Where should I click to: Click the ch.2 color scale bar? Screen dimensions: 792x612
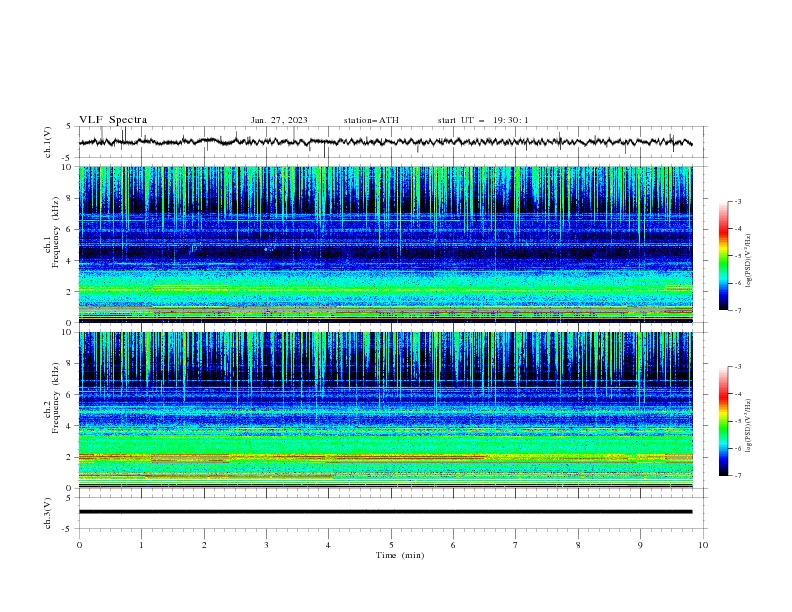tap(723, 421)
